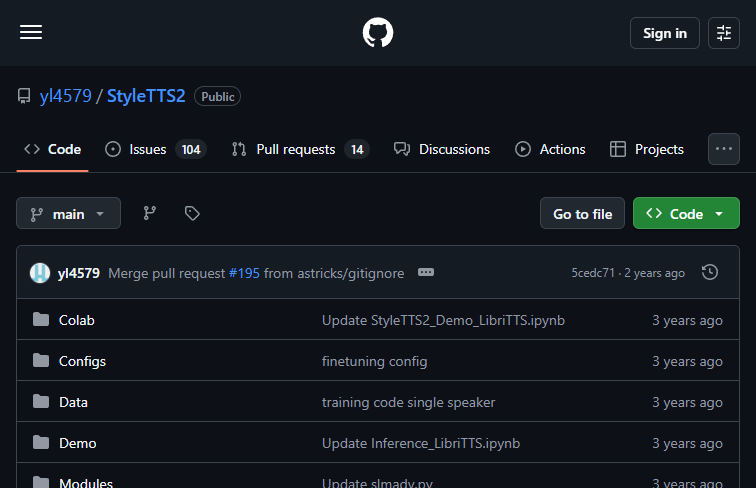
Task: Open 'training code single speaker' commit message
Action: (408, 402)
